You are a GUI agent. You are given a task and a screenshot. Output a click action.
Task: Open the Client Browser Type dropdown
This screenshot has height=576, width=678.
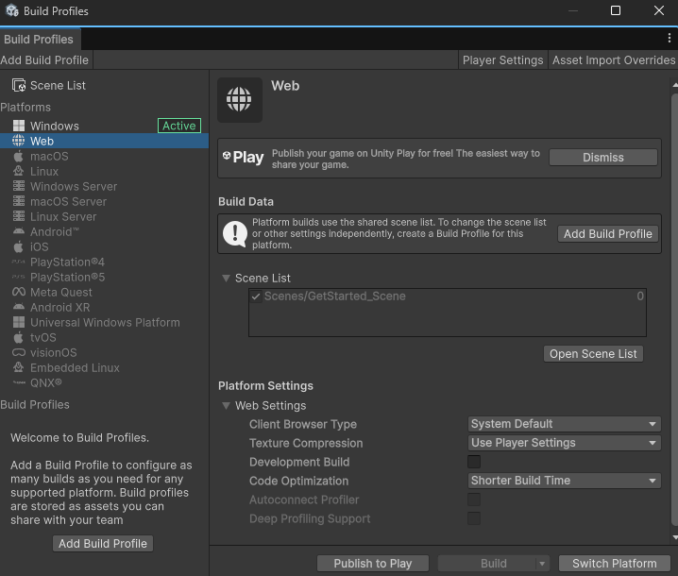click(x=564, y=424)
